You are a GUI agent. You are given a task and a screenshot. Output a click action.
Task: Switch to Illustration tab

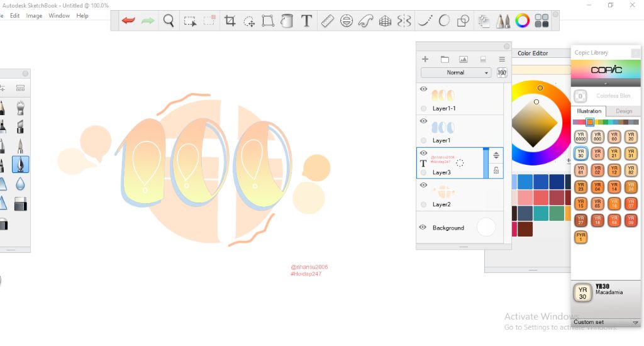point(589,111)
